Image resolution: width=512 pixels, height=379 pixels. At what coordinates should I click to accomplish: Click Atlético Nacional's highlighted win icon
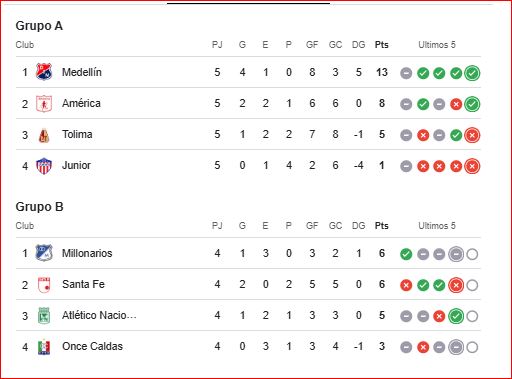456,316
